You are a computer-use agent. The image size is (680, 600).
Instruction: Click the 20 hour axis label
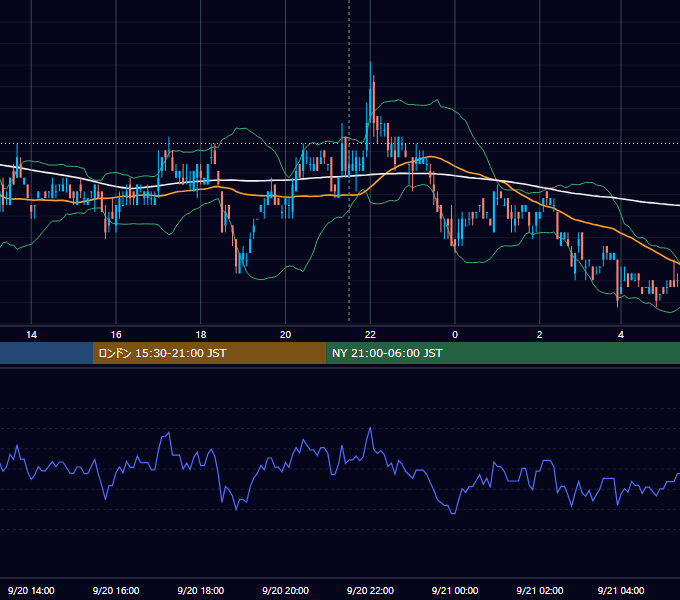point(285,335)
